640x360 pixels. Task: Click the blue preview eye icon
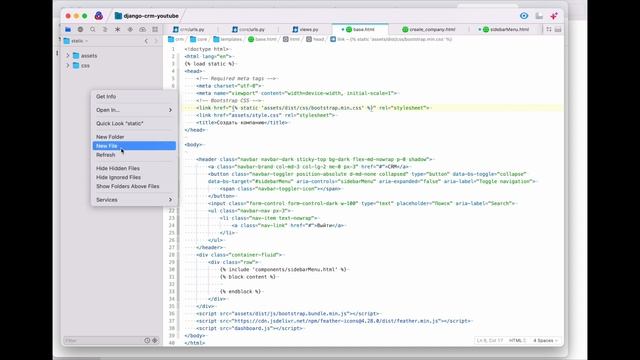coord(524,16)
